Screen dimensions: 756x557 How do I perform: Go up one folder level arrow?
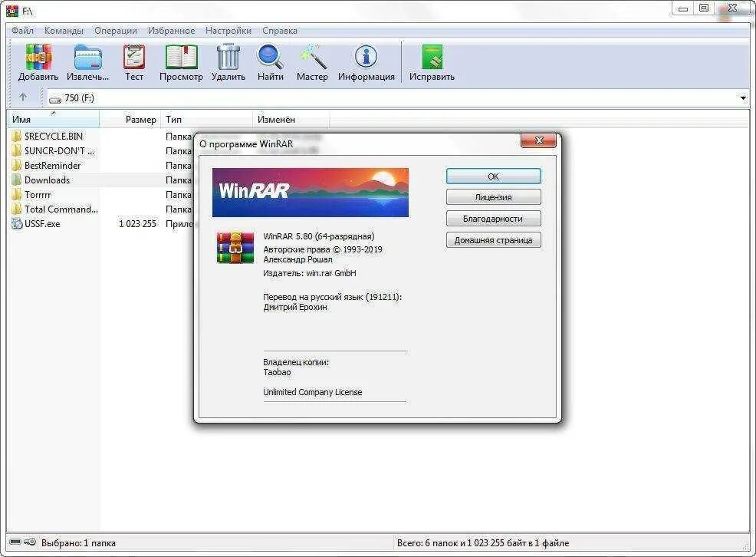(x=23, y=97)
